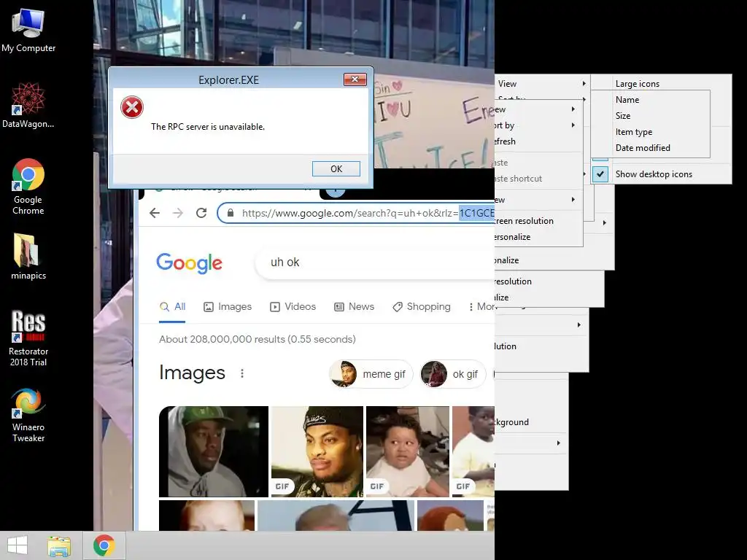Open the My Computer desktop icon
The image size is (747, 560).
(x=28, y=29)
